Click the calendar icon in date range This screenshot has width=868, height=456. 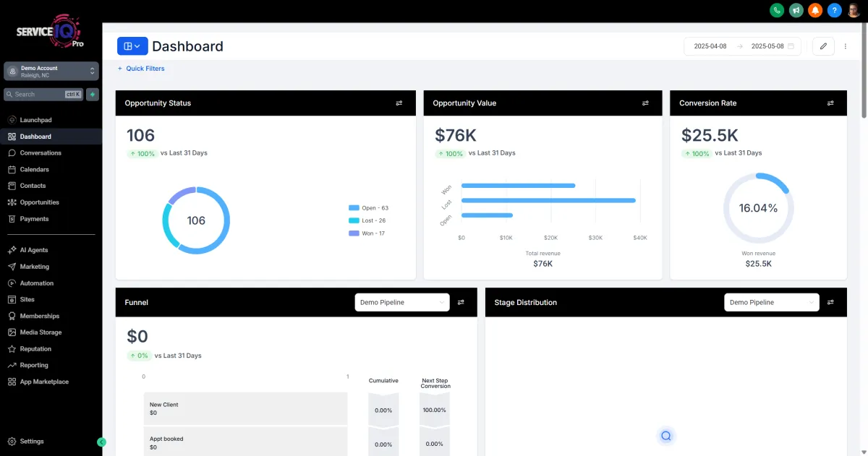tap(791, 46)
